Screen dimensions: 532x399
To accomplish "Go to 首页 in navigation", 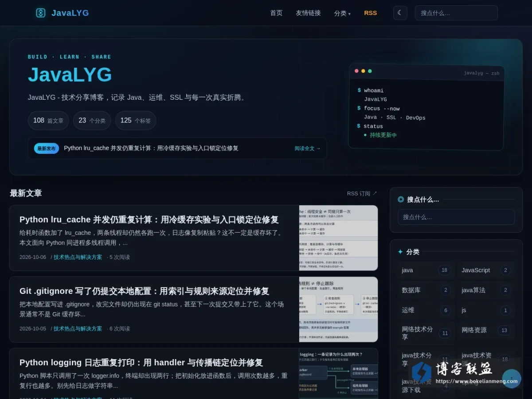I will (x=276, y=13).
